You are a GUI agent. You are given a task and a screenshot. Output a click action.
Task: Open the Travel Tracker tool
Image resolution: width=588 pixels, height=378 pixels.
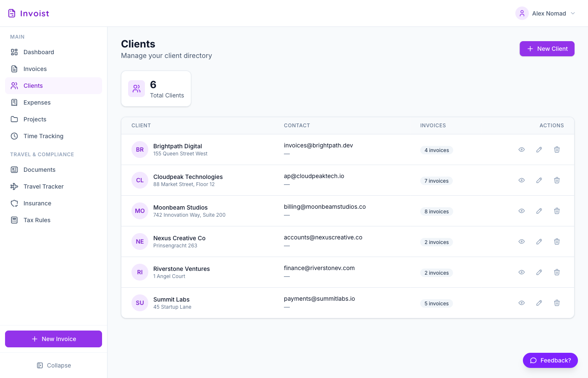(44, 186)
